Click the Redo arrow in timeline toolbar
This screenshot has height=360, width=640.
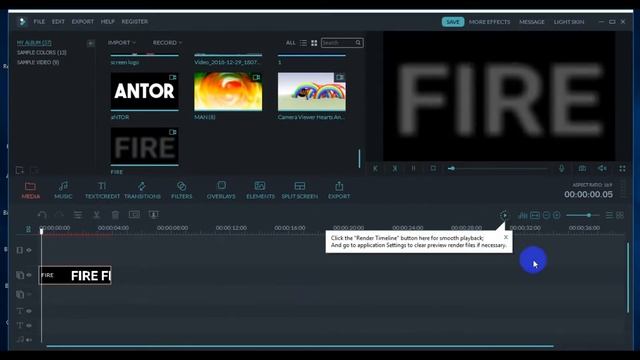pyautogui.click(x=59, y=215)
